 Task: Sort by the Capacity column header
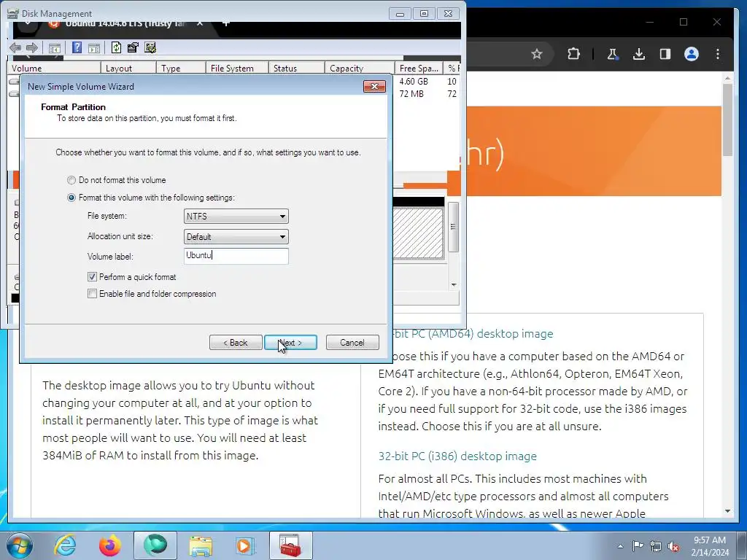tap(360, 68)
